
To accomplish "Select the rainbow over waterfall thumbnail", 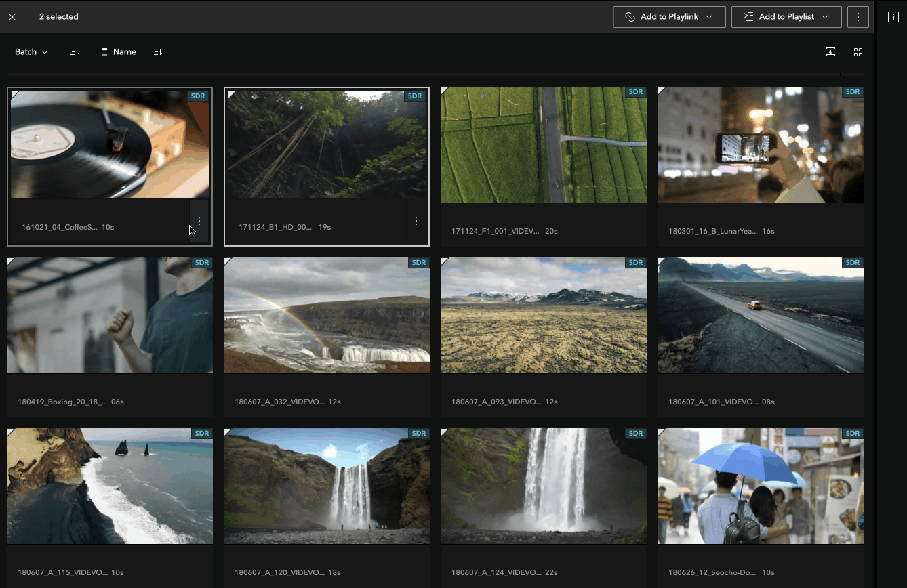I will coord(327,316).
